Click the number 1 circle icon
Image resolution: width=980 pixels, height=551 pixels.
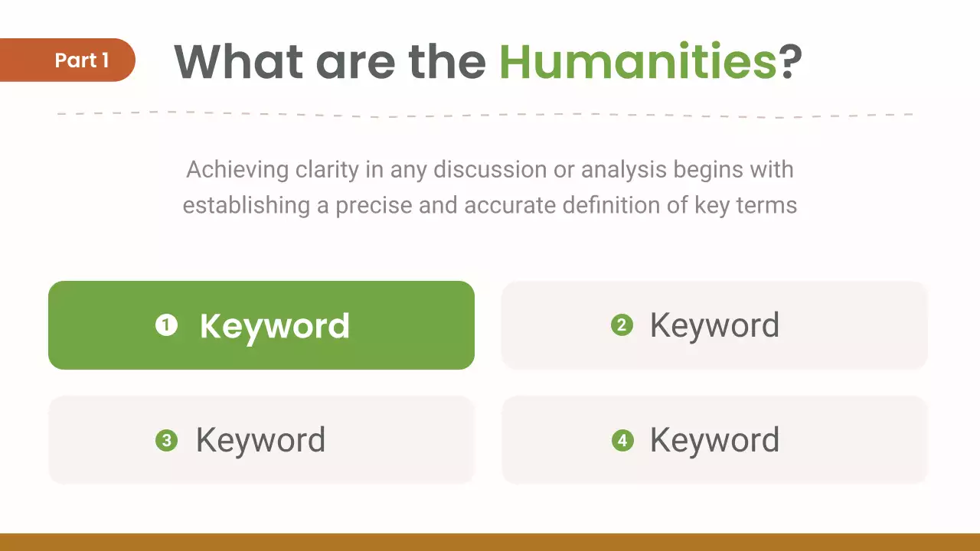tap(166, 326)
